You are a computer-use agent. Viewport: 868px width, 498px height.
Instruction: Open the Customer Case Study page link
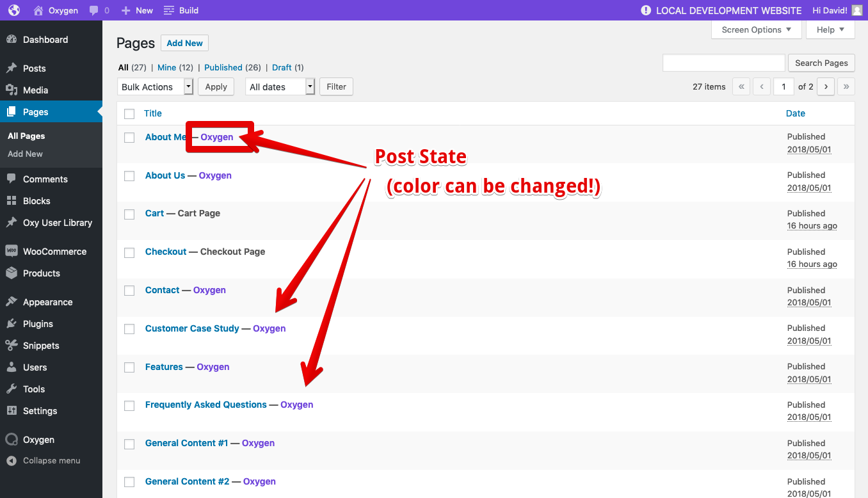(x=192, y=328)
